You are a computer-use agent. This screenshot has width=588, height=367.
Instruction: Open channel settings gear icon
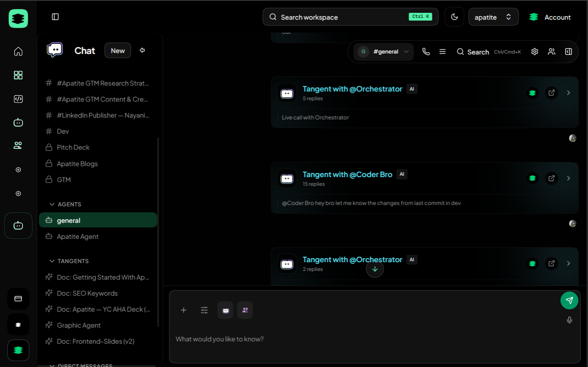point(534,52)
